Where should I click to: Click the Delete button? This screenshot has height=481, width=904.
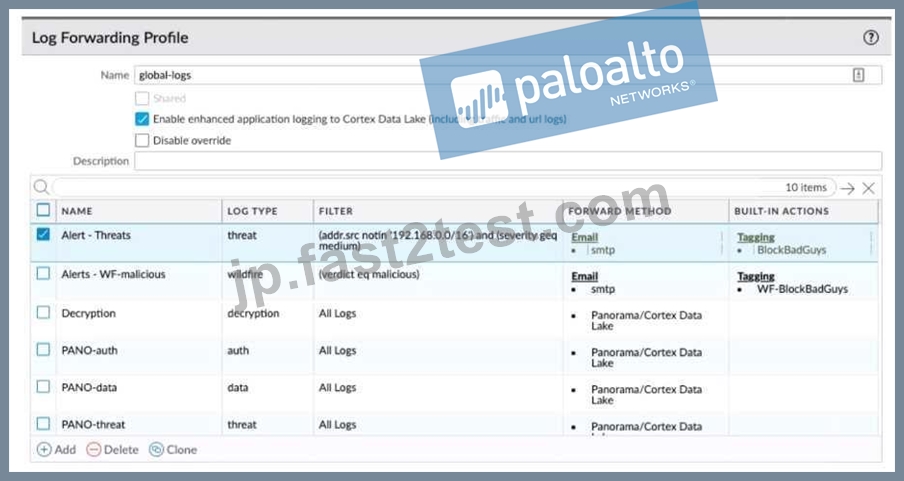tap(112, 449)
